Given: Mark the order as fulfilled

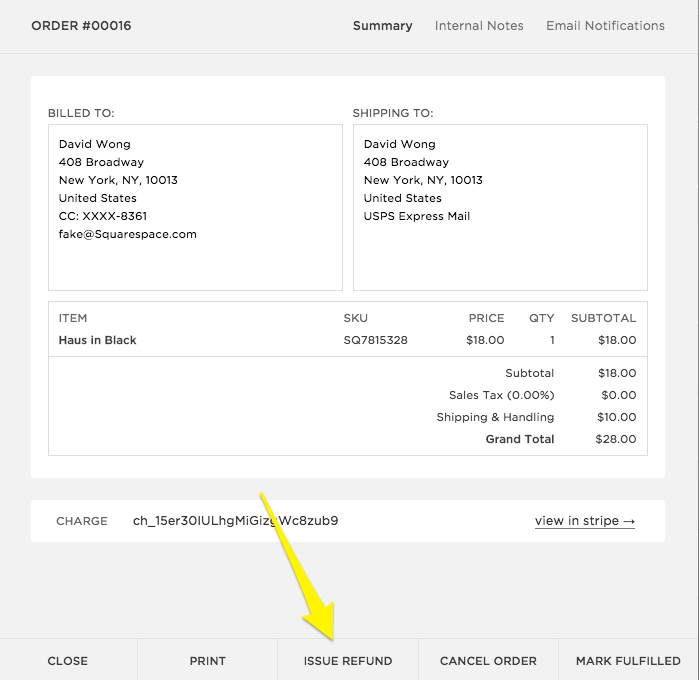Looking at the screenshot, I should (x=628, y=661).
